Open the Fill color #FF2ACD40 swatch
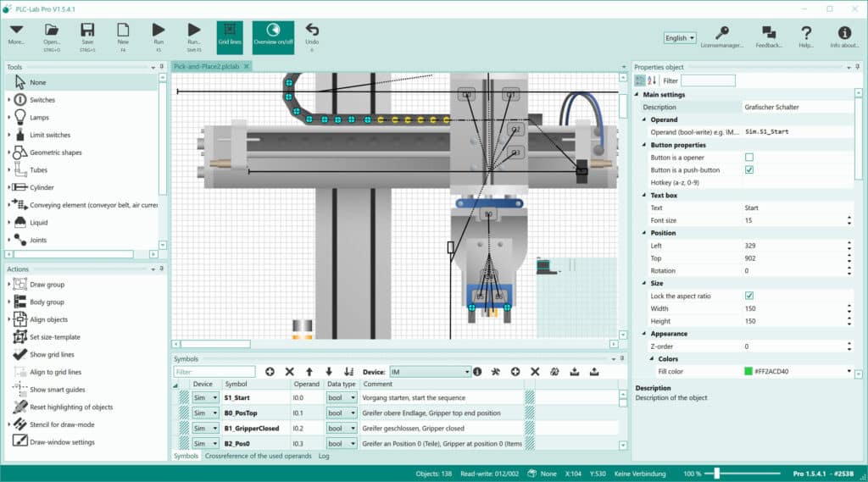 pos(748,371)
